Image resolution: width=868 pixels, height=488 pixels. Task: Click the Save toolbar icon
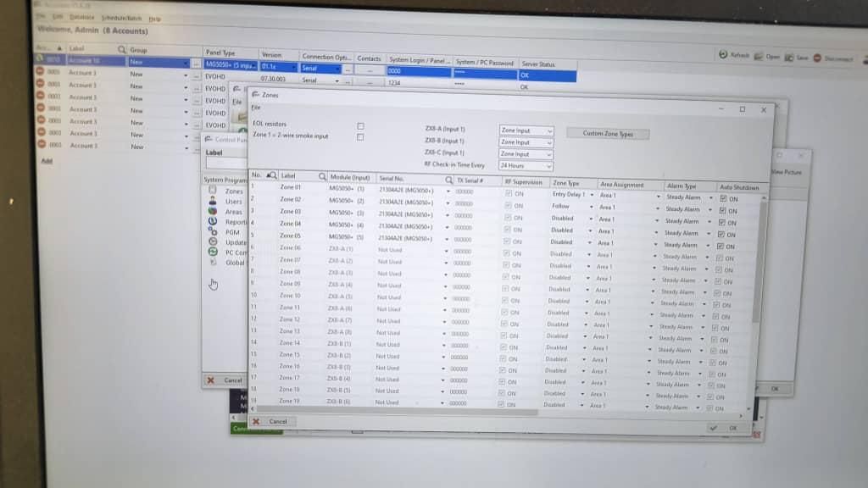pyautogui.click(x=789, y=57)
